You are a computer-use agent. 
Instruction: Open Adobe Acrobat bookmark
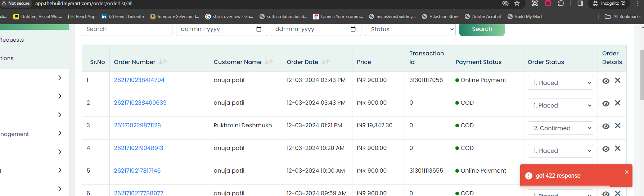[483, 17]
